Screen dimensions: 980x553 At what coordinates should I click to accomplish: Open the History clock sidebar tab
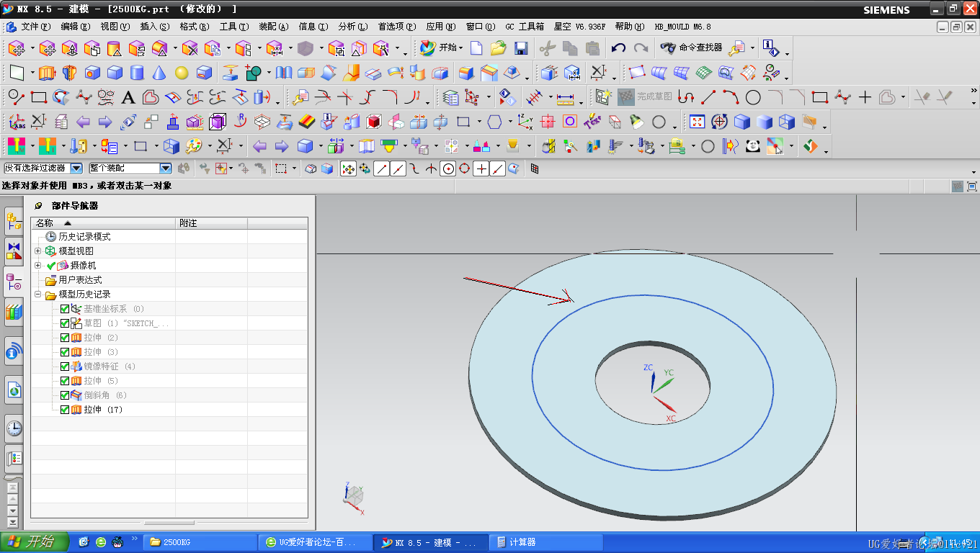(x=14, y=428)
